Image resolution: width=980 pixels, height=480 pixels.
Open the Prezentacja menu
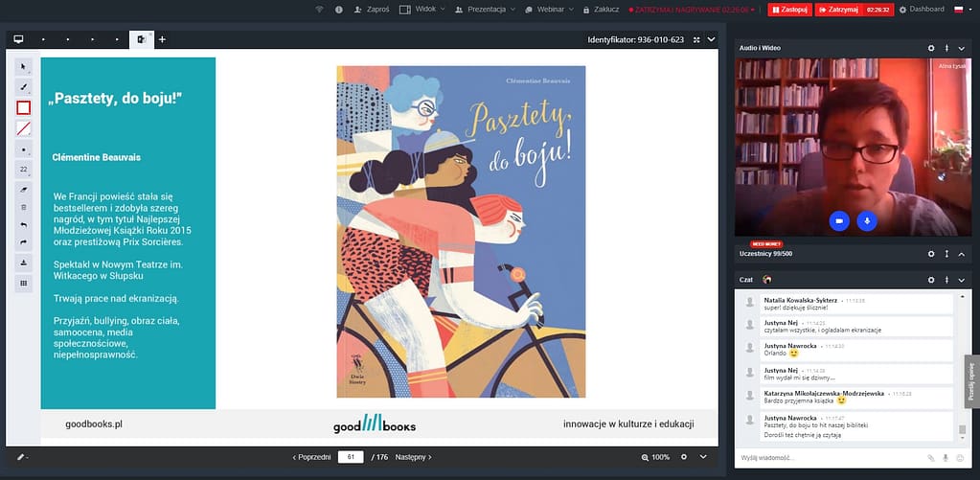tap(485, 10)
